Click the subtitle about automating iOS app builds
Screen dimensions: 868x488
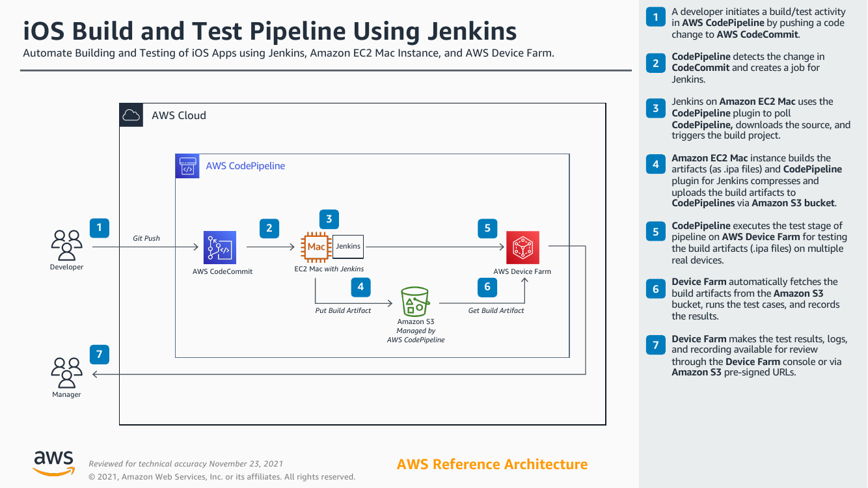pyautogui.click(x=288, y=53)
